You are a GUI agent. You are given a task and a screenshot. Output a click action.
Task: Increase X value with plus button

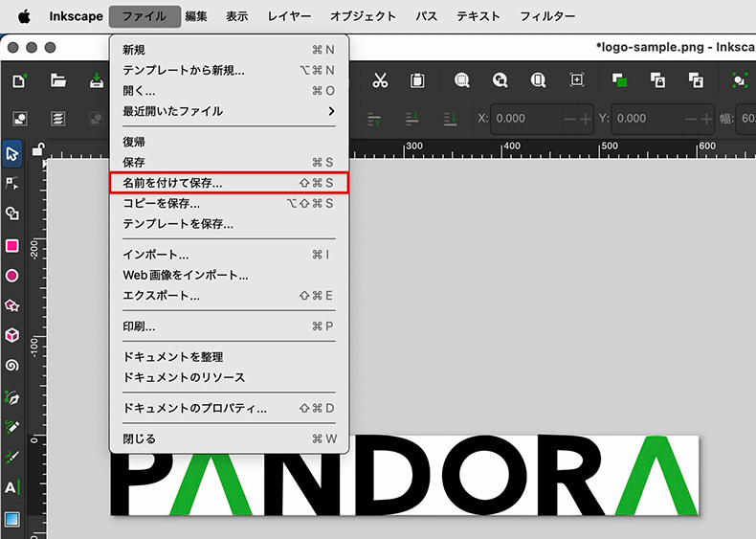(586, 119)
